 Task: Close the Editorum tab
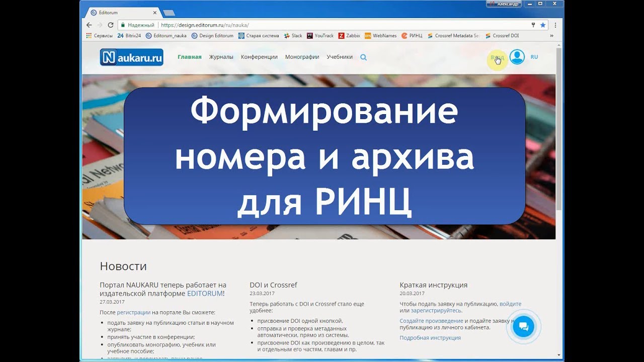(154, 13)
